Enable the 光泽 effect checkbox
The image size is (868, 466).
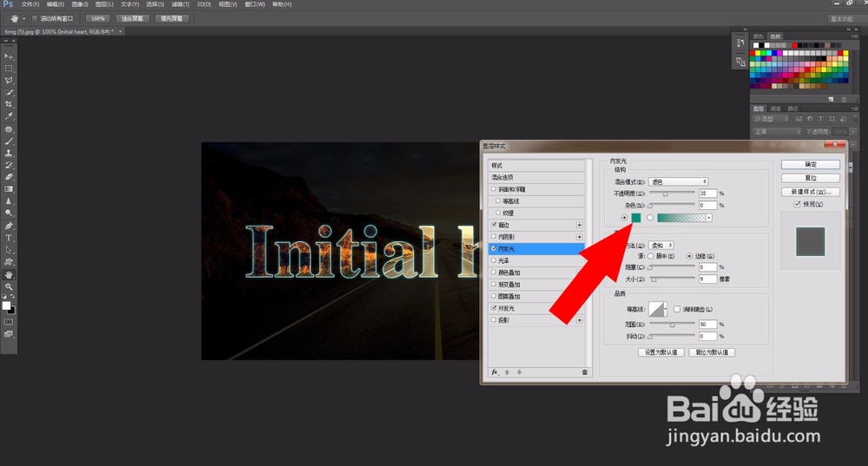click(x=494, y=260)
